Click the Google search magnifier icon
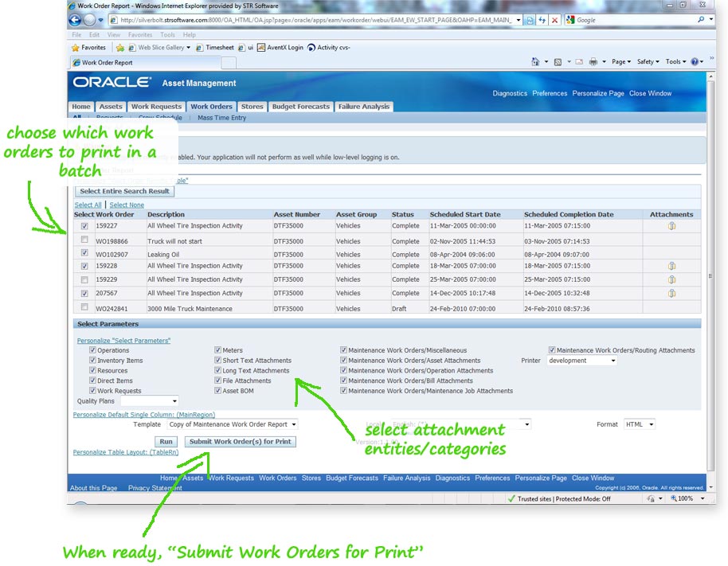 click(701, 19)
